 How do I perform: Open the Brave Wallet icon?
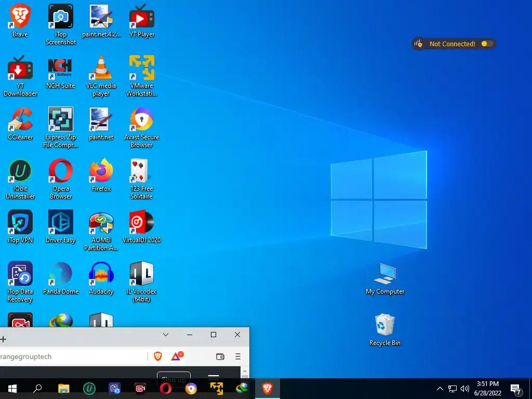click(220, 356)
